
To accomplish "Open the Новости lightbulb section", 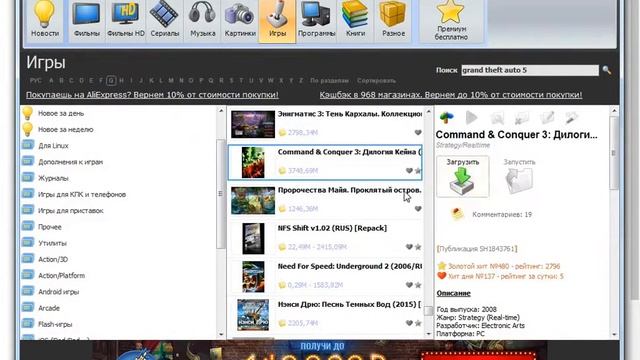I will coord(45,20).
